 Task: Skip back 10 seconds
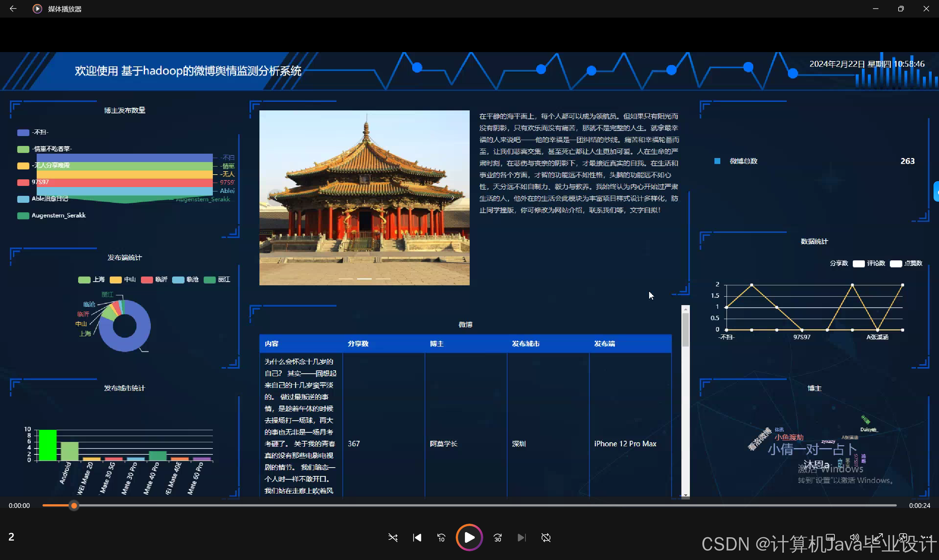(441, 537)
